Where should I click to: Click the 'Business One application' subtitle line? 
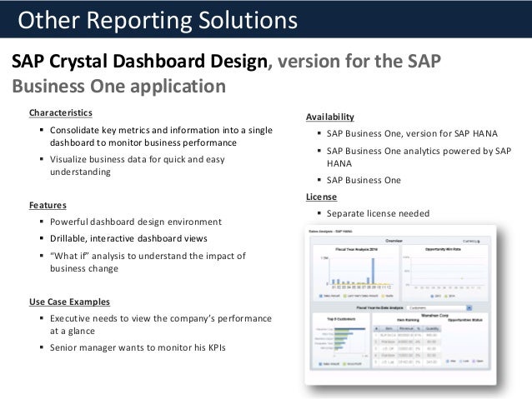coord(118,86)
